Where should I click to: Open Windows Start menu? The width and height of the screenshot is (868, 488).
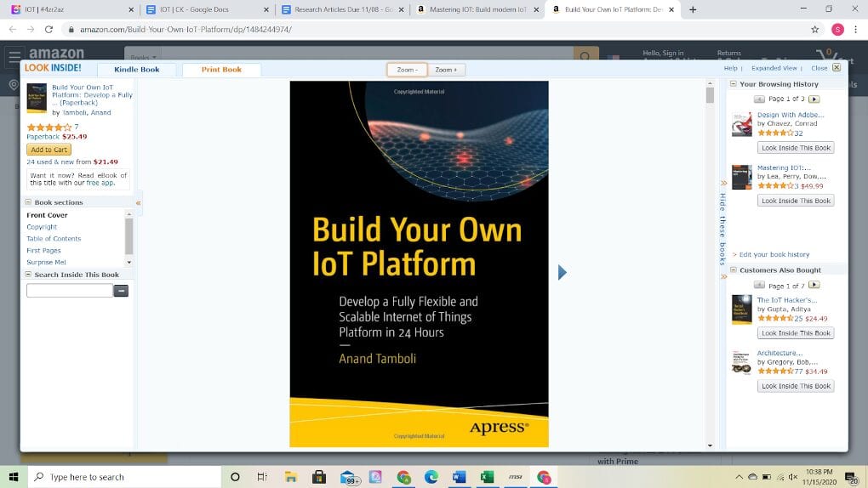pos(14,477)
